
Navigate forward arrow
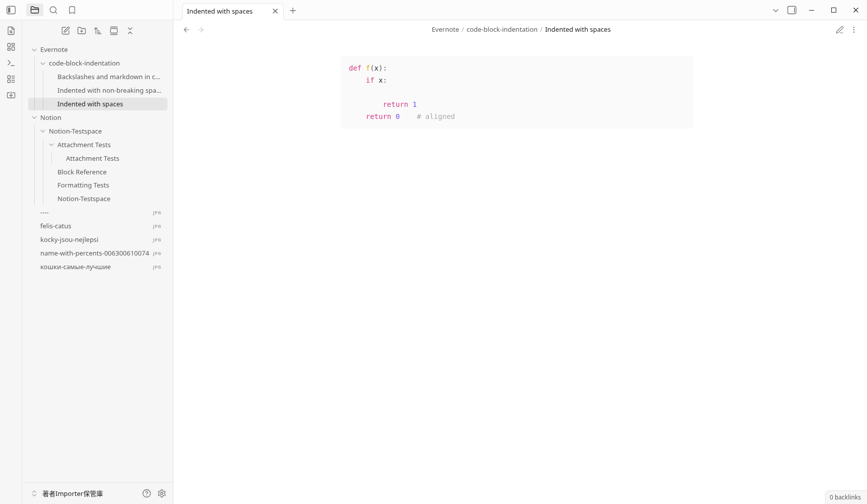[201, 30]
